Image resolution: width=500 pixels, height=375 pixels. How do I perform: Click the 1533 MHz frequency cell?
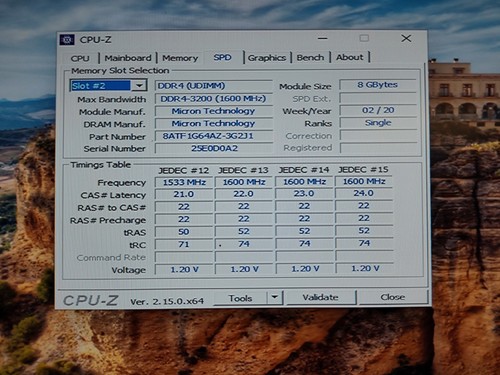click(184, 182)
